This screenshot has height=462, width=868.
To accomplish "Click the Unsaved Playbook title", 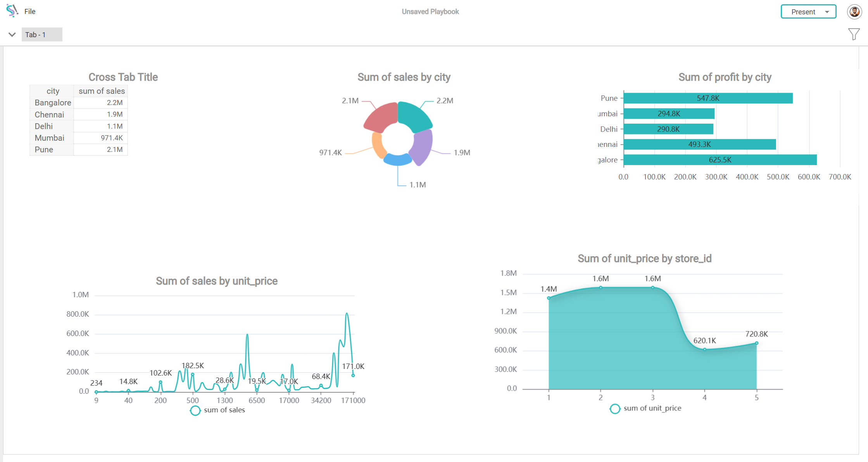I will pyautogui.click(x=430, y=12).
